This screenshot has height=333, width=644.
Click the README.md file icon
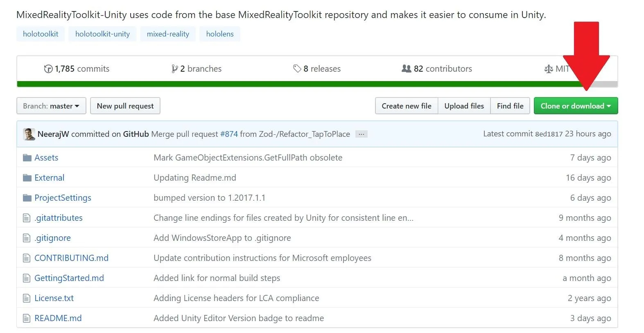27,318
